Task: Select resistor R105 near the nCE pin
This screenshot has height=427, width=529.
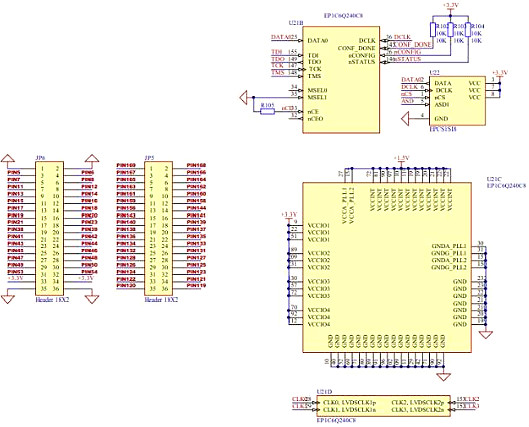Action: click(x=267, y=112)
